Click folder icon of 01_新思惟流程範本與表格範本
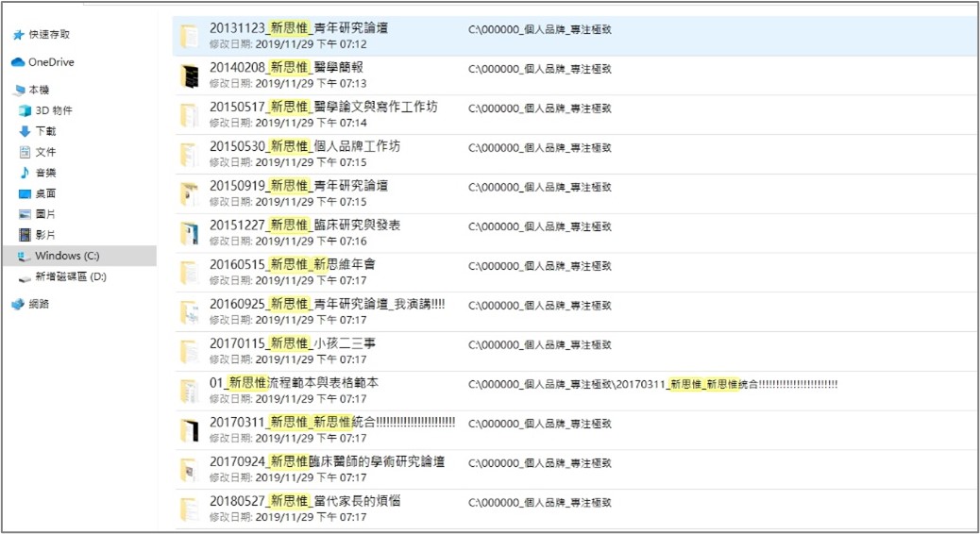This screenshot has height=534, width=980. [x=189, y=391]
